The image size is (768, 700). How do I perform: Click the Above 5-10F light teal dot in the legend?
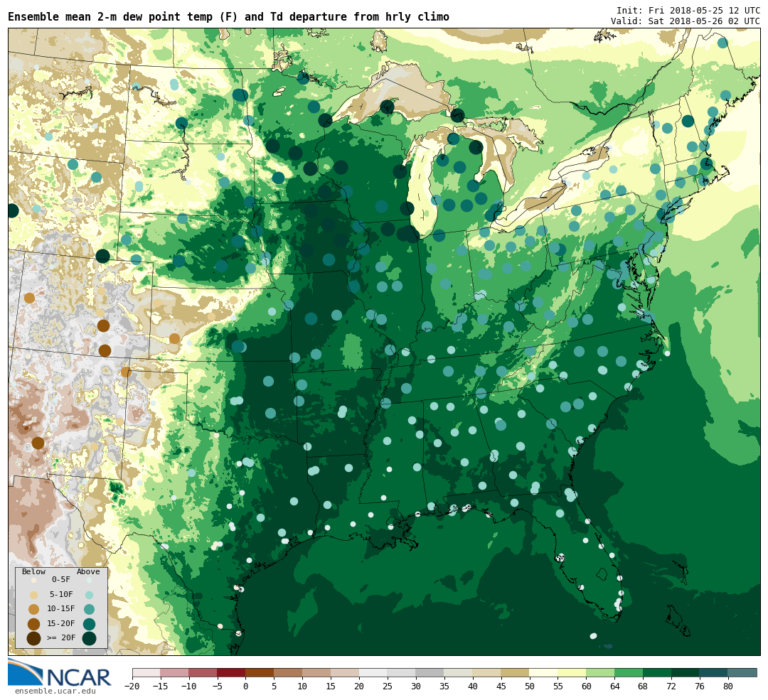[89, 596]
